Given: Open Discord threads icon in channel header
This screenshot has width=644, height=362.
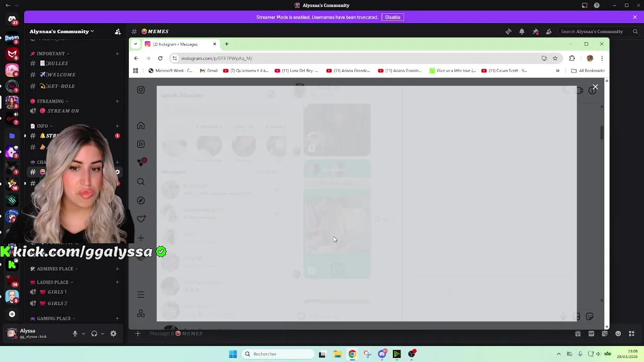Looking at the screenshot, I should 508,31.
